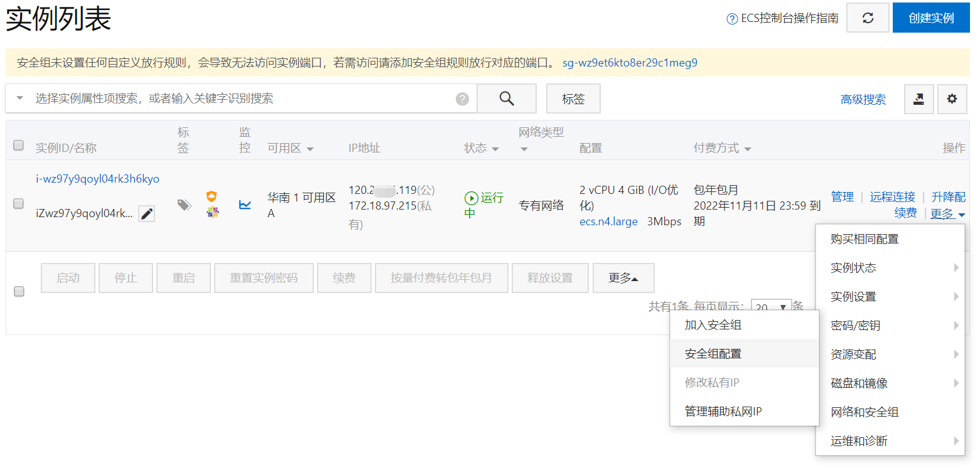Click the 华南 1 可用区 A cell
This screenshot has height=470, width=980.
coord(301,205)
